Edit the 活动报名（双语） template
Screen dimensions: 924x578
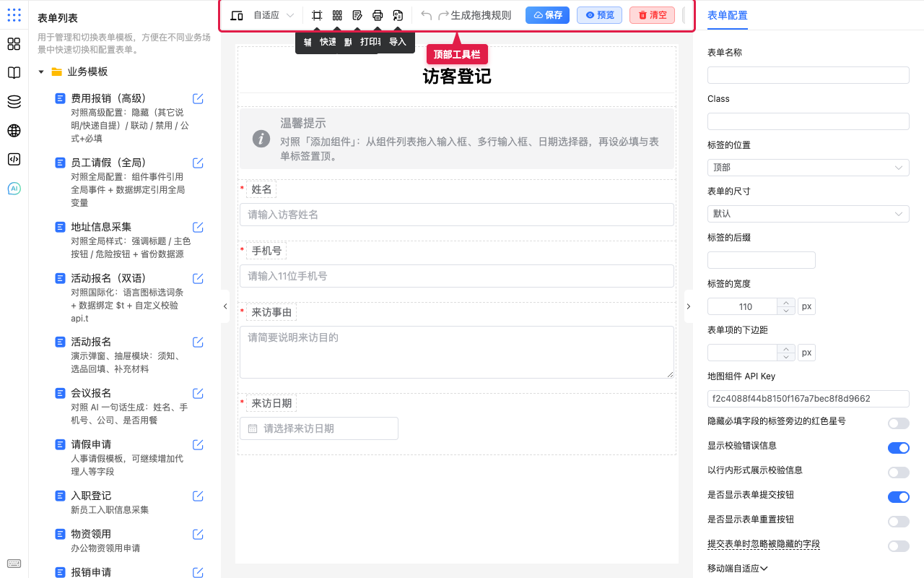pos(198,279)
